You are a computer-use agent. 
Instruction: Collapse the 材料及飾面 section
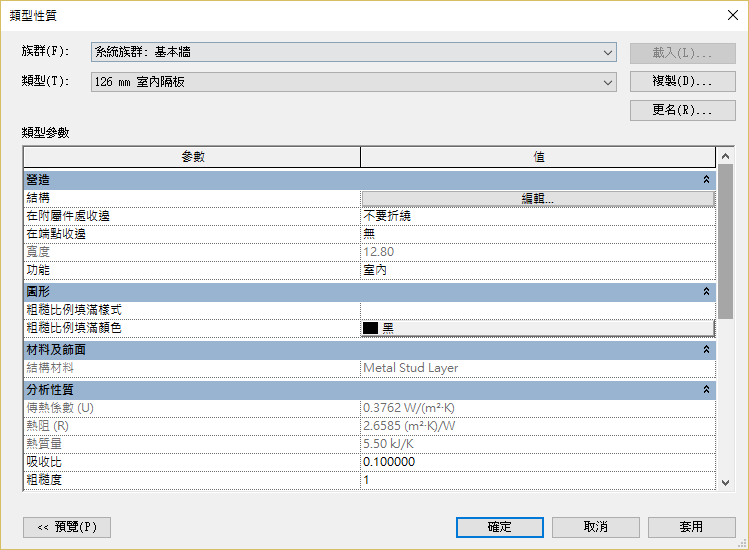706,350
